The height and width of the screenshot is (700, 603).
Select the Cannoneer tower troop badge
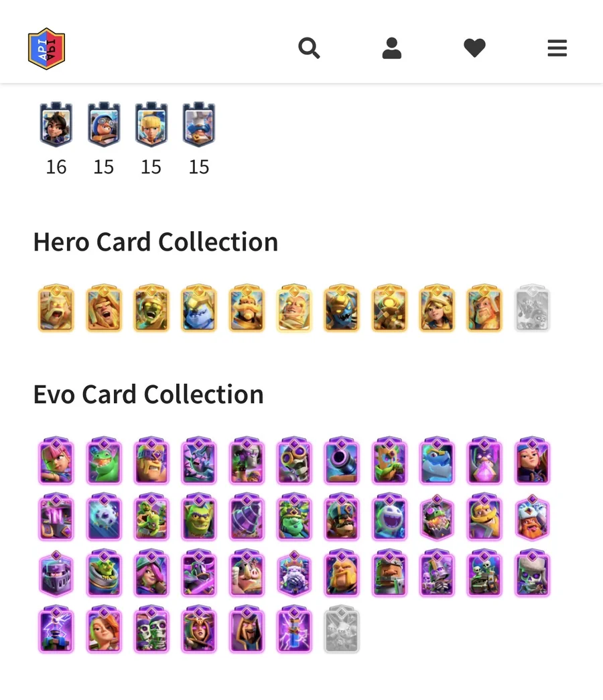click(x=104, y=125)
